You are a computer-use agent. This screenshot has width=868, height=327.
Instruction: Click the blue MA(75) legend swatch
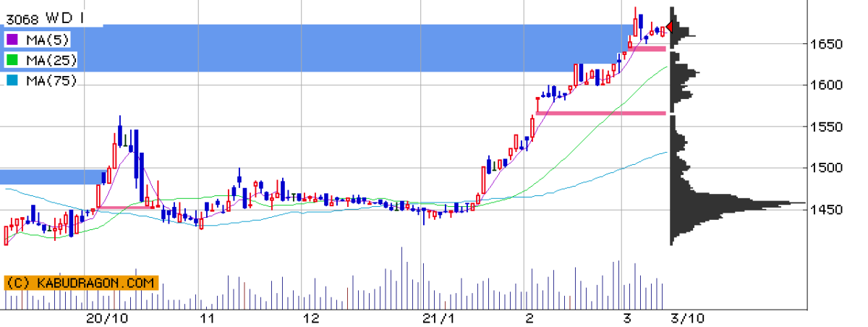[13, 80]
